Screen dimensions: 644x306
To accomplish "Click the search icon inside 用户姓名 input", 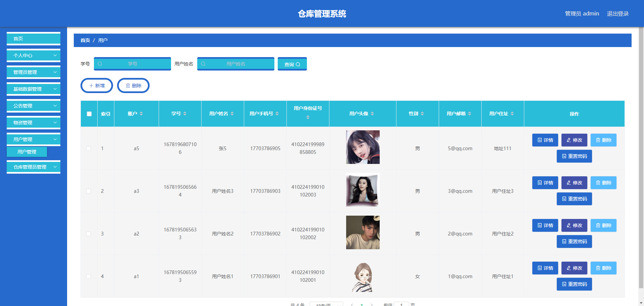I will pos(203,64).
